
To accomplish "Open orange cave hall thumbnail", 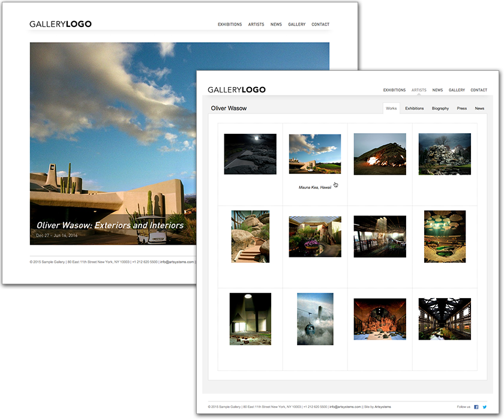I will (x=380, y=319).
